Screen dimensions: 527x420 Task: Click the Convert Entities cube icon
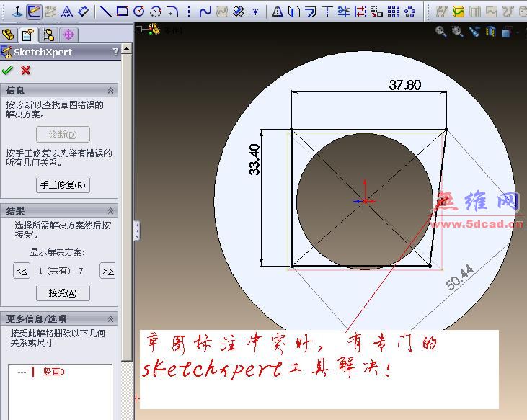click(x=294, y=12)
